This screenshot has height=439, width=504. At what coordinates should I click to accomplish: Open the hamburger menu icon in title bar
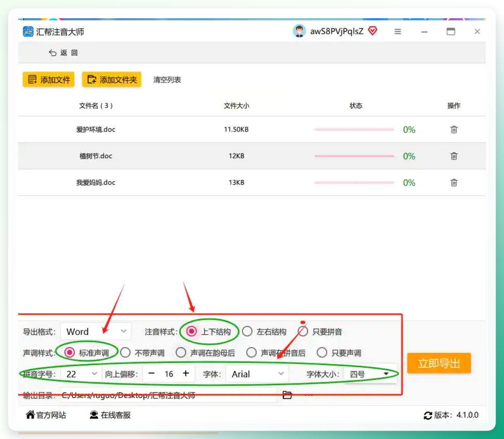coord(397,32)
